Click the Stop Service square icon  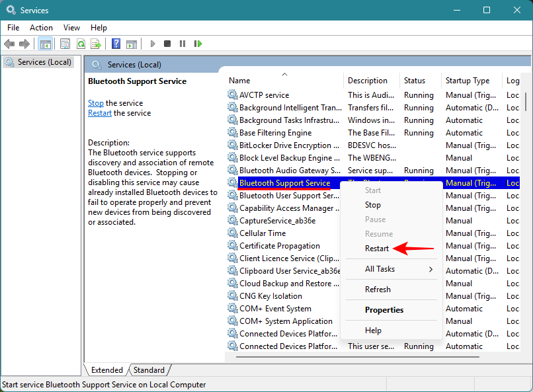point(167,44)
